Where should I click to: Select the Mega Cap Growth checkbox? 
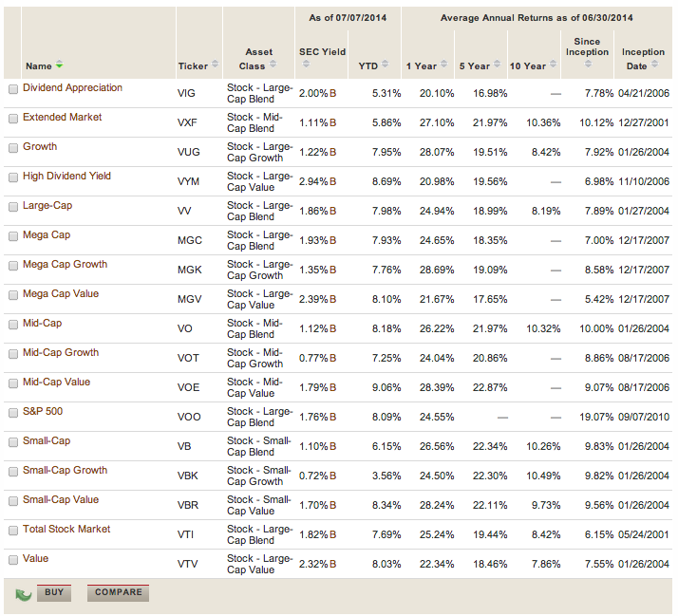13,266
